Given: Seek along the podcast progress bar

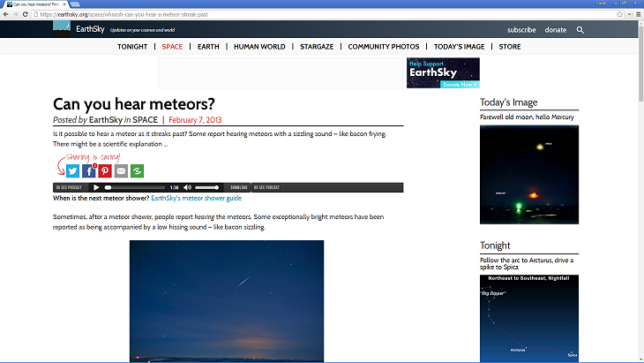Looking at the screenshot, I should click(135, 187).
